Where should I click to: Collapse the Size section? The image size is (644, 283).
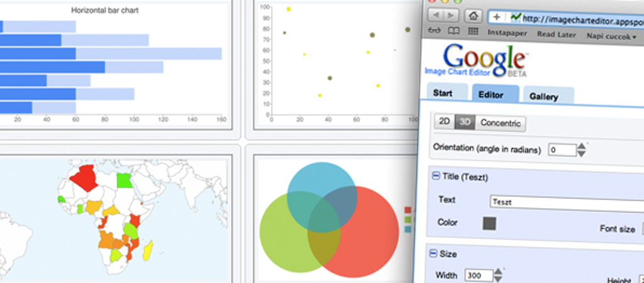pyautogui.click(x=433, y=253)
